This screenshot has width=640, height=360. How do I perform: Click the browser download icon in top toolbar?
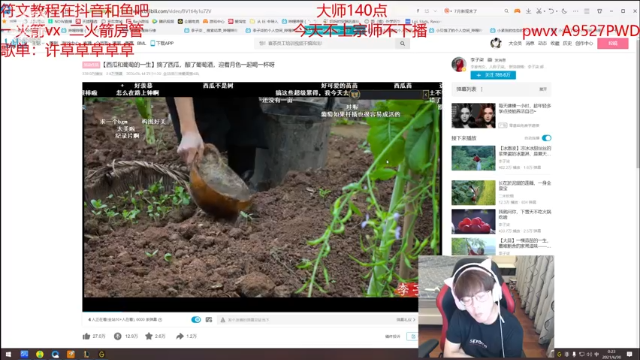click(528, 11)
